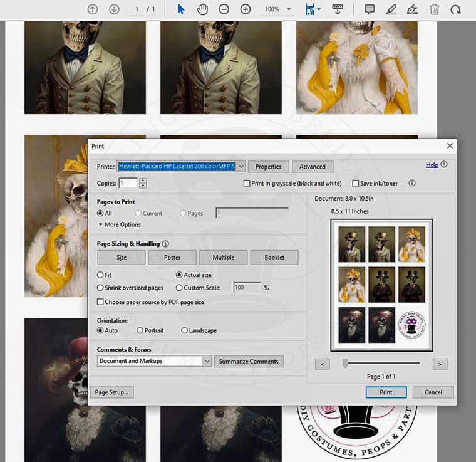
Task: Click the next page down arrow icon
Action: click(114, 9)
